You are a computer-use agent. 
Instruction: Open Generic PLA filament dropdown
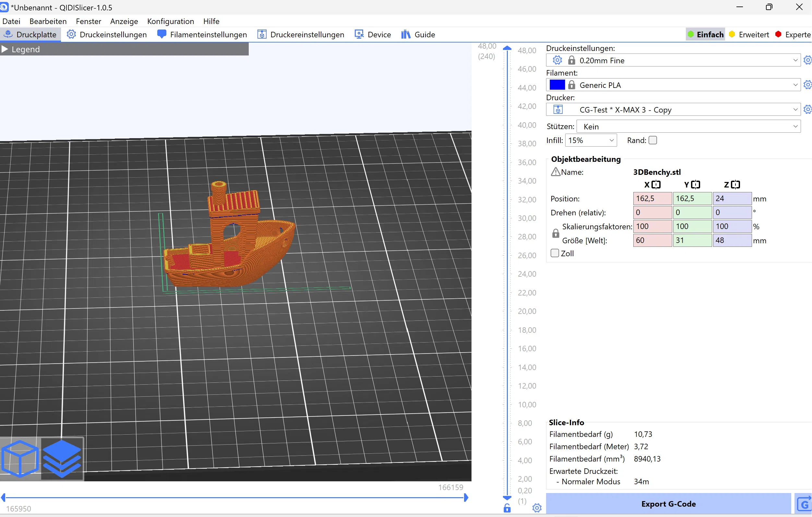pyautogui.click(x=673, y=85)
